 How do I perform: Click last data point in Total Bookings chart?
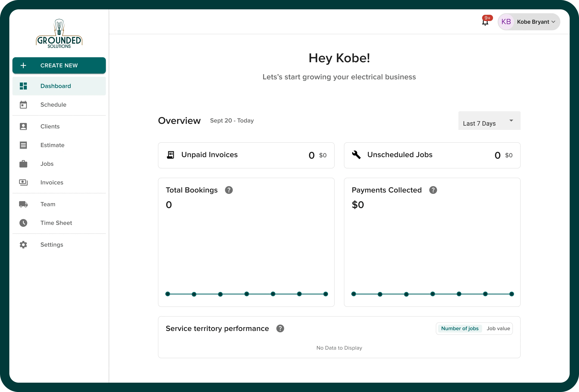coord(326,294)
